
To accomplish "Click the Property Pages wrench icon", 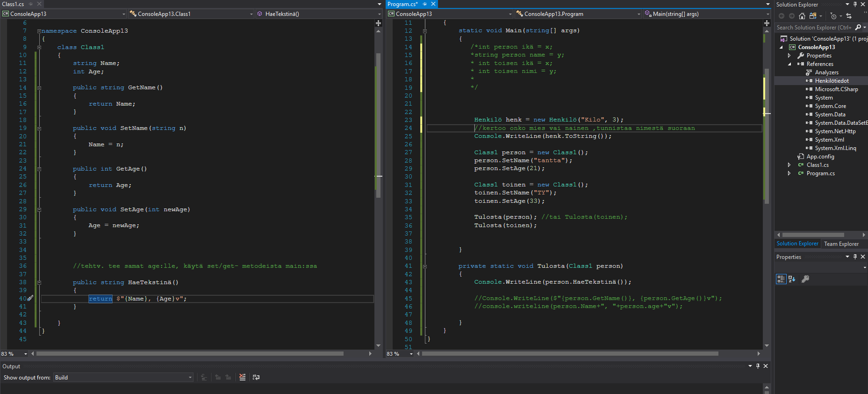I will [805, 279].
